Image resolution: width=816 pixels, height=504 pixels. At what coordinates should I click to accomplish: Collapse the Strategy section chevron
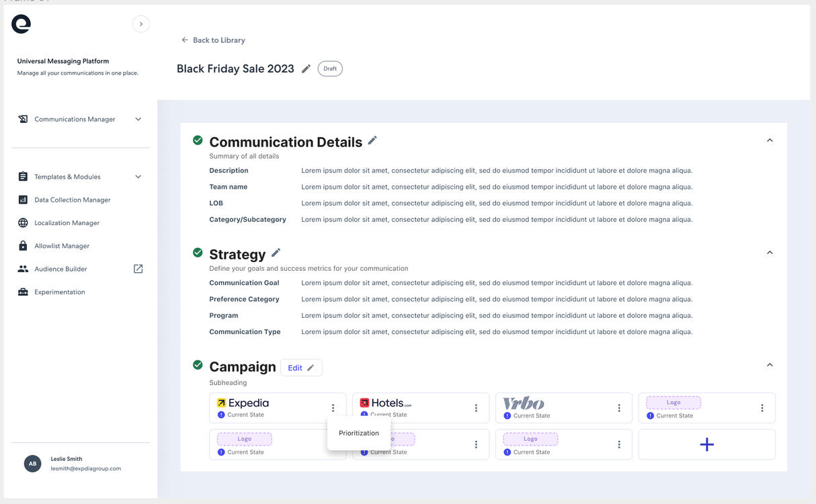(770, 253)
